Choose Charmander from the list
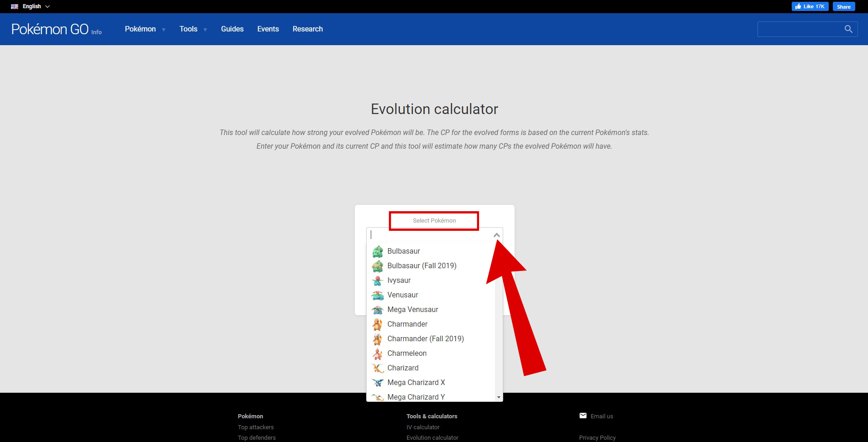 coord(431,324)
